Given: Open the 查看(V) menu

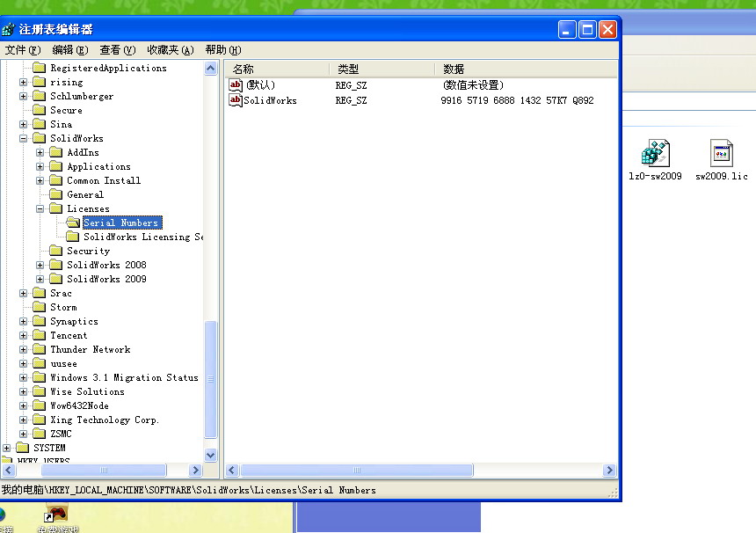Looking at the screenshot, I should (x=117, y=50).
